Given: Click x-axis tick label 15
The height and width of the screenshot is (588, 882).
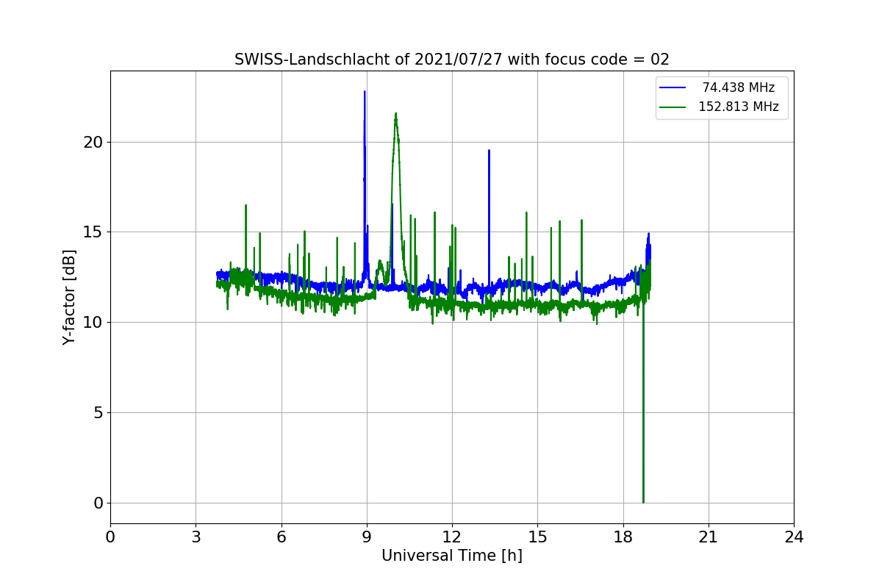Looking at the screenshot, I should (x=537, y=537).
